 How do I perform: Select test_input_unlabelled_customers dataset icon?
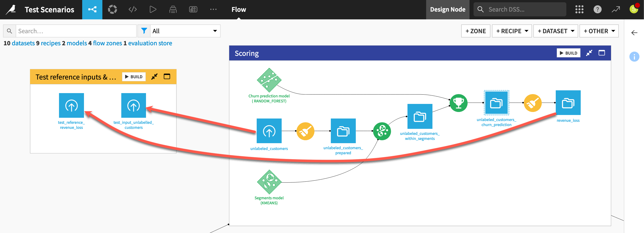(134, 105)
